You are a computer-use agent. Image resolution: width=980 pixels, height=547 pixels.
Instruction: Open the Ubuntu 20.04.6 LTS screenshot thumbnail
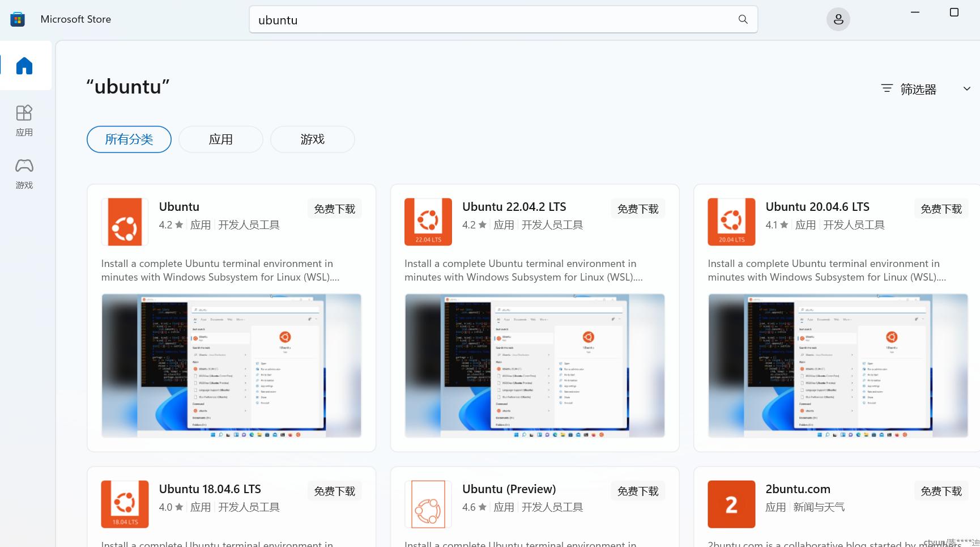coord(838,366)
